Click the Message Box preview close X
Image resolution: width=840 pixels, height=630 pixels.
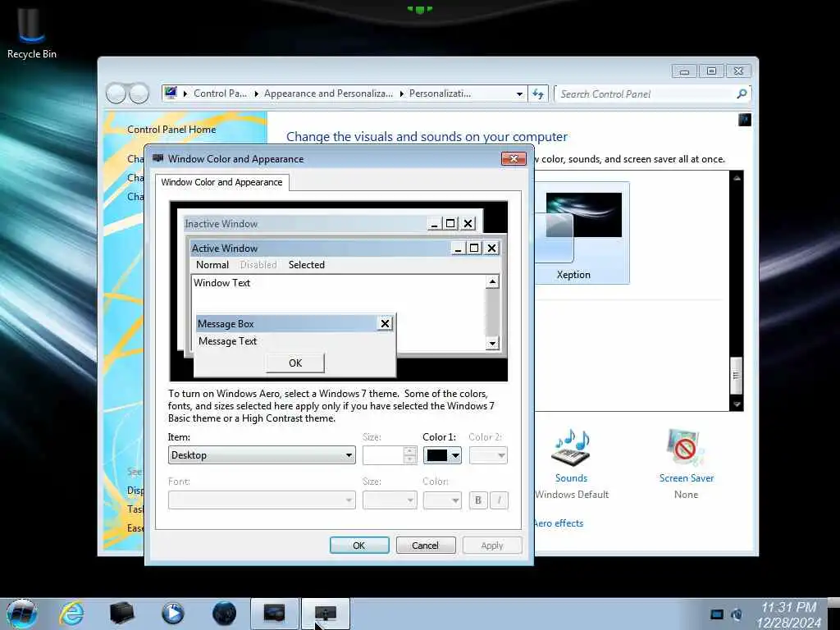point(385,323)
